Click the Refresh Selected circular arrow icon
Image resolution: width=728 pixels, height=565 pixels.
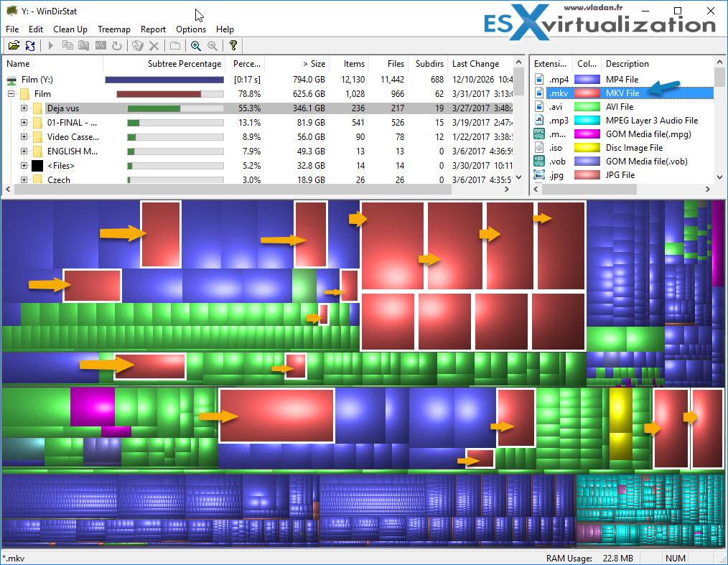click(x=117, y=45)
